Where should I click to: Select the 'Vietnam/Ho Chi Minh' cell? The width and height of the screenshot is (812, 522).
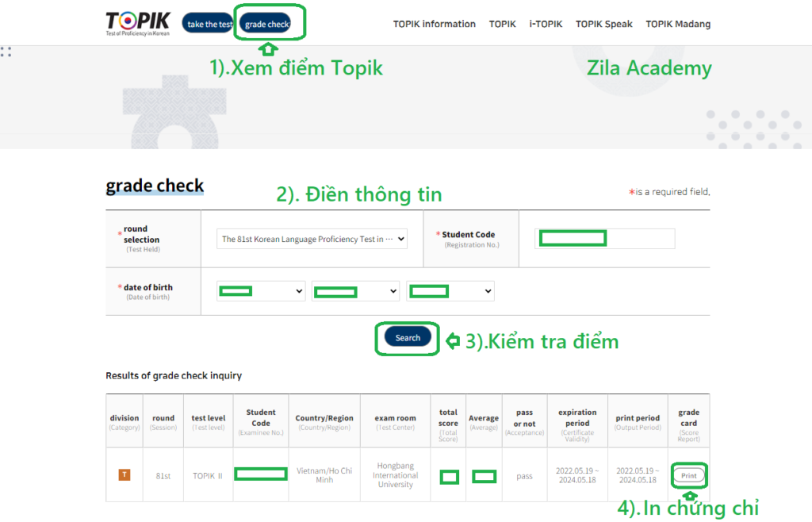[x=324, y=475]
